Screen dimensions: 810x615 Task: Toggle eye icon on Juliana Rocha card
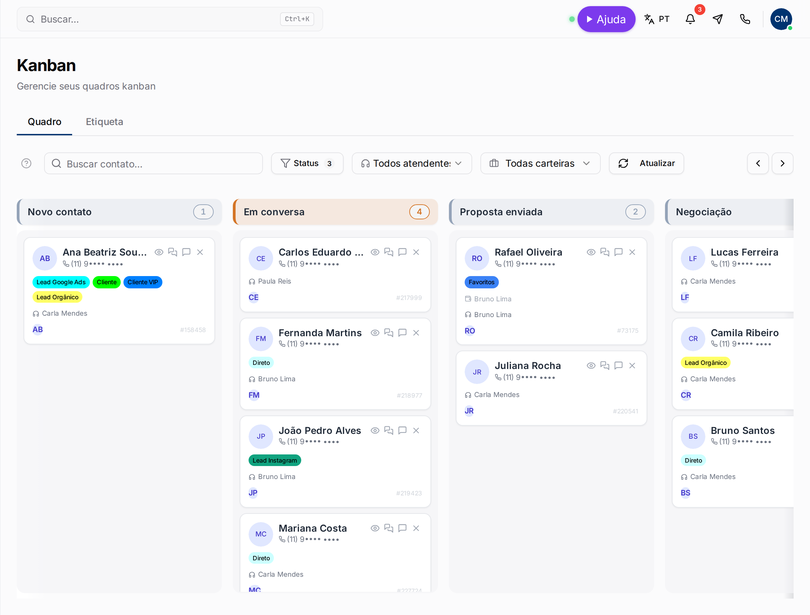coord(591,366)
